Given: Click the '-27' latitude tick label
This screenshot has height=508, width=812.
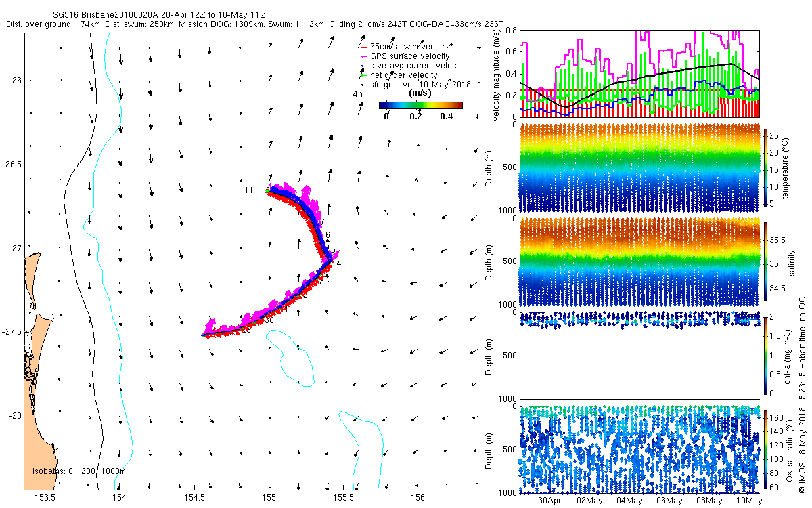Looking at the screenshot, I should tap(15, 249).
